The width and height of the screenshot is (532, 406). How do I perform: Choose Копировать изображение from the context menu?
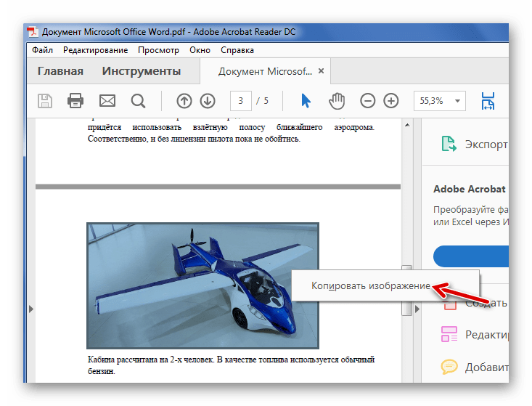tap(371, 286)
